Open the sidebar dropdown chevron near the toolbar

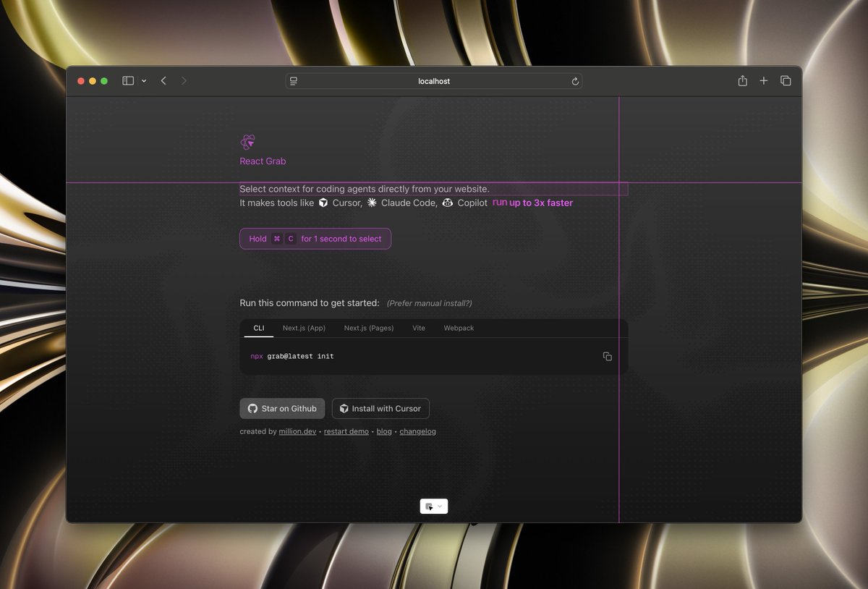tap(143, 81)
